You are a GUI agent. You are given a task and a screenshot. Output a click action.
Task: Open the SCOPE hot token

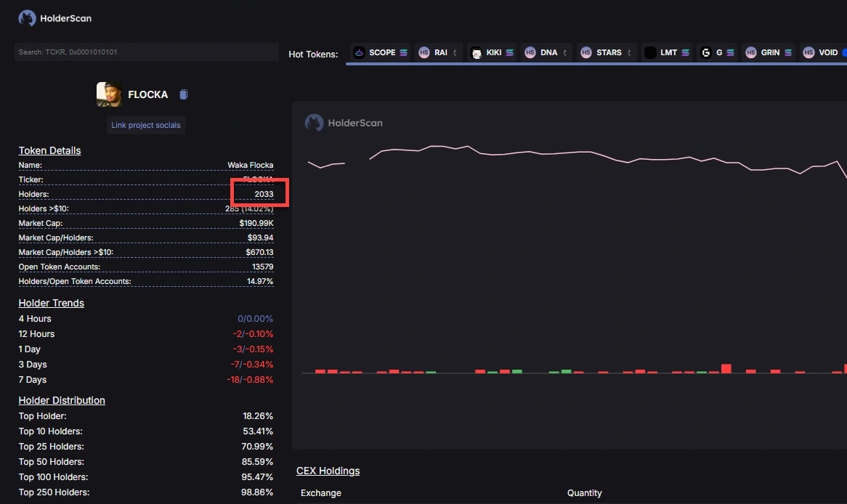click(x=381, y=52)
